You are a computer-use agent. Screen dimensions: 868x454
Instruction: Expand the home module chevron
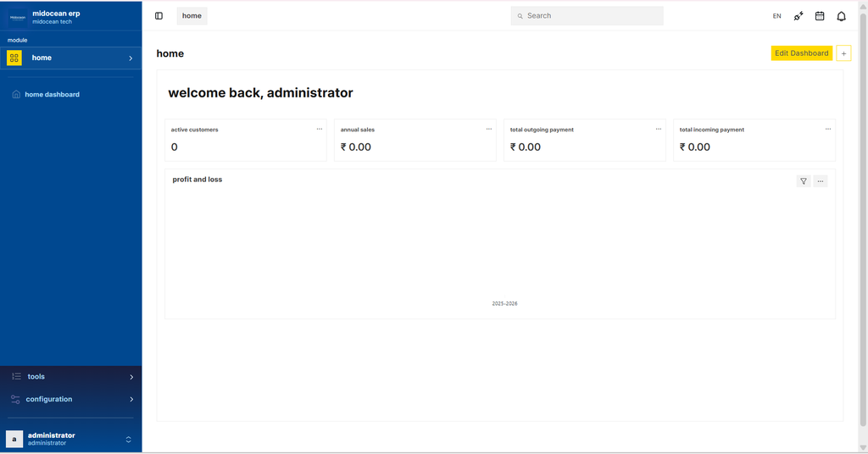[131, 58]
